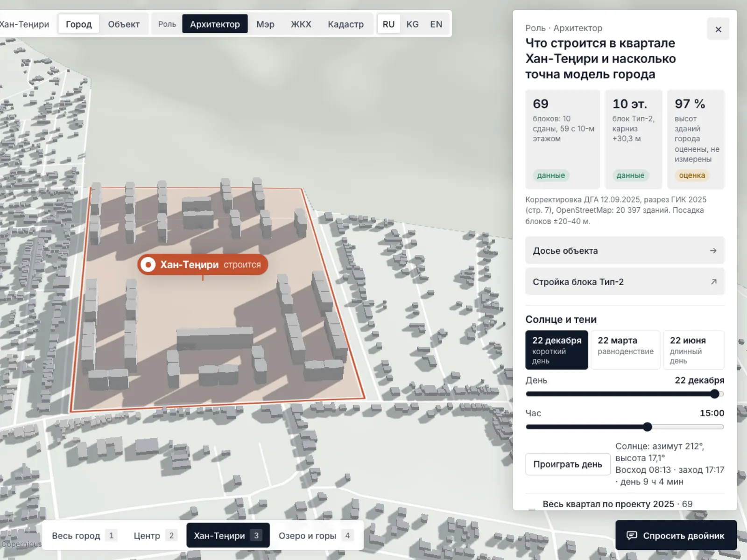Click the Спросить двойник button

676,535
